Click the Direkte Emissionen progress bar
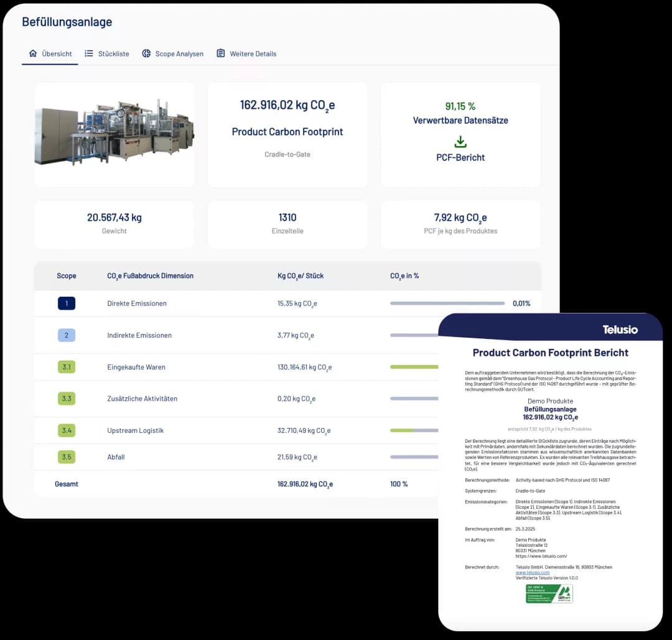This screenshot has width=672, height=640. [x=447, y=304]
